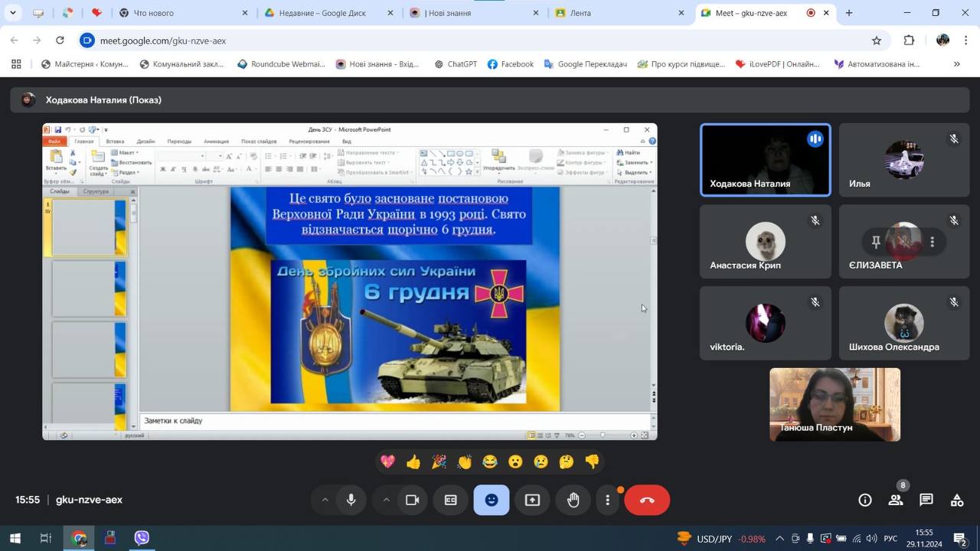Click Танюша Пластун video tile

(x=835, y=404)
